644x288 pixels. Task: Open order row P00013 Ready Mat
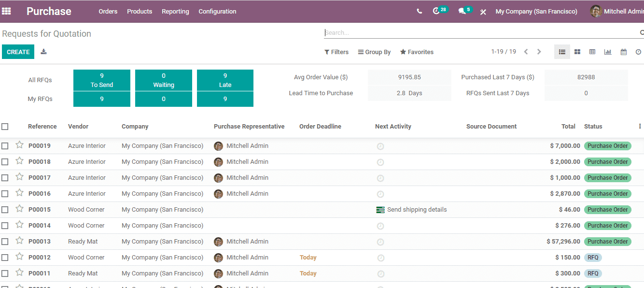coord(322,242)
